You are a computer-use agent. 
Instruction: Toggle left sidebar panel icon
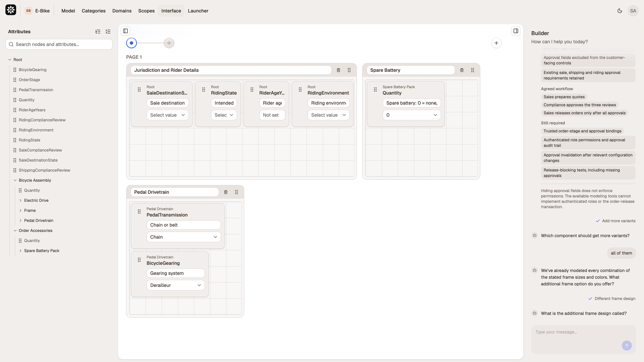(125, 31)
